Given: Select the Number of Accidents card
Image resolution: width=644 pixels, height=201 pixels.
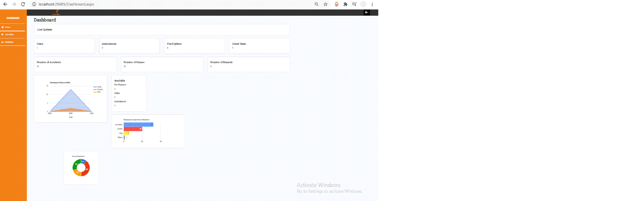Looking at the screenshot, I should click(x=75, y=65).
